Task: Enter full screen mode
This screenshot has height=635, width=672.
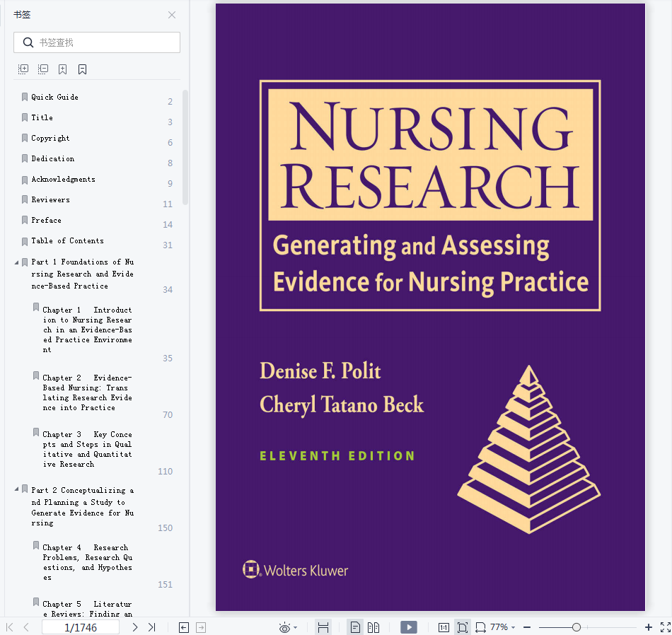Action: point(666,627)
